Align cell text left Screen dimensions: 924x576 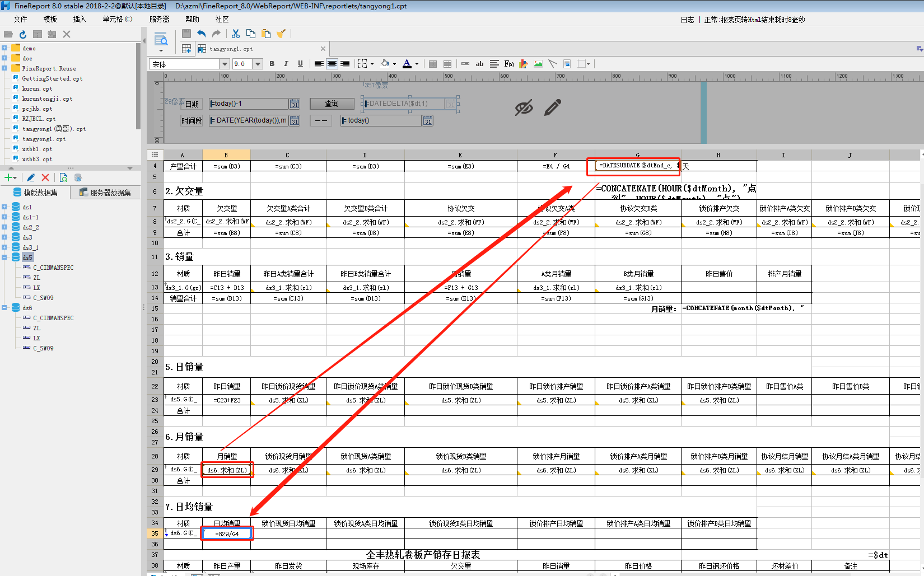[319, 64]
